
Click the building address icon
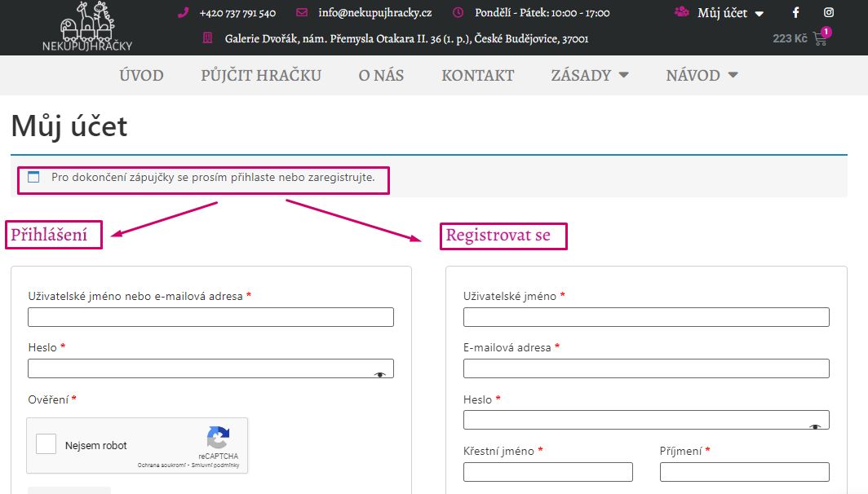click(207, 38)
